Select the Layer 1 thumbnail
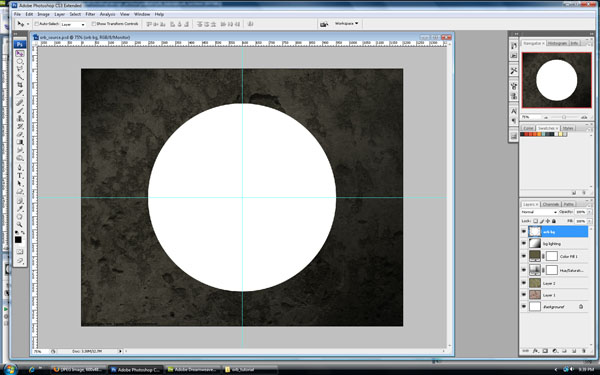Image resolution: width=600 pixels, height=375 pixels. (535, 295)
